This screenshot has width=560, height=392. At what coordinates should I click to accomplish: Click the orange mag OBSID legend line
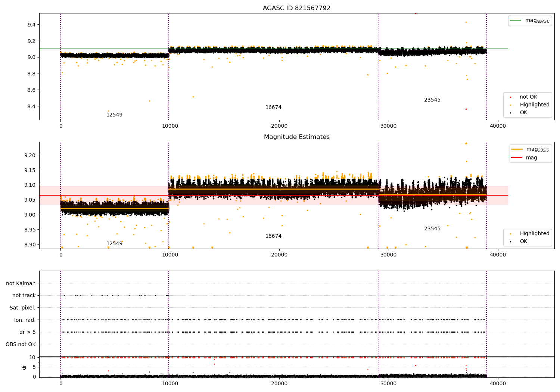[x=517, y=149]
